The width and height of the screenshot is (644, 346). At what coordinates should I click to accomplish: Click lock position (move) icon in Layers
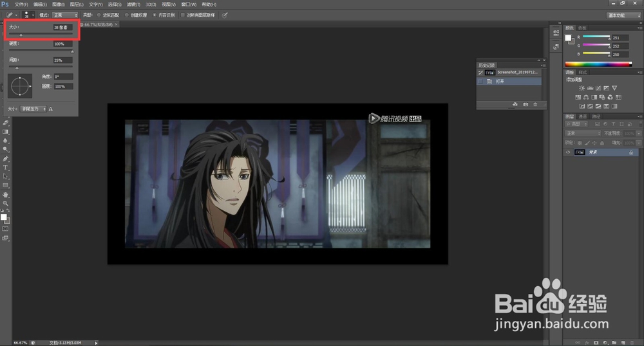point(594,143)
